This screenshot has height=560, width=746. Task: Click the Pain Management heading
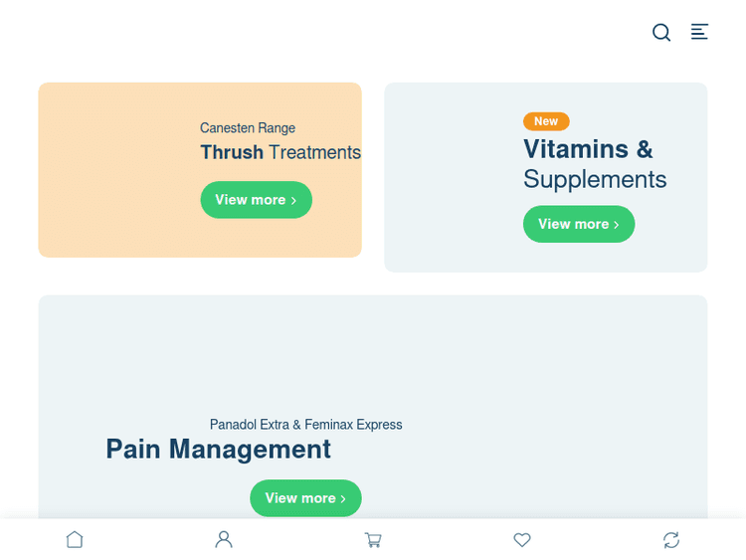click(218, 450)
